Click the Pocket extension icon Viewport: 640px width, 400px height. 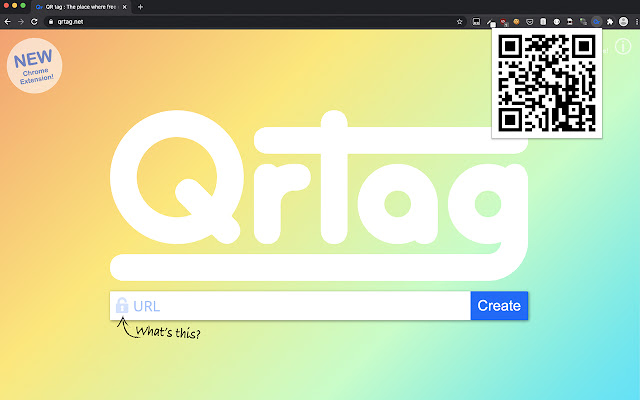[529, 22]
